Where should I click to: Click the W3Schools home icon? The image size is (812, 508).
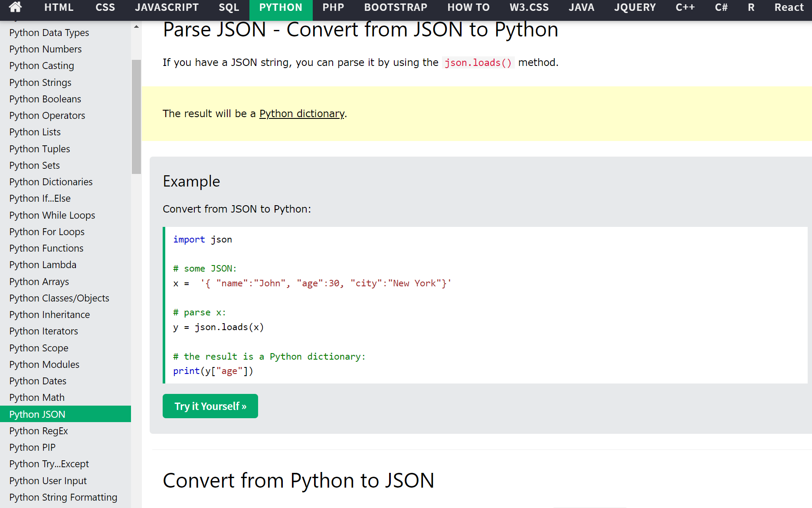(x=14, y=7)
